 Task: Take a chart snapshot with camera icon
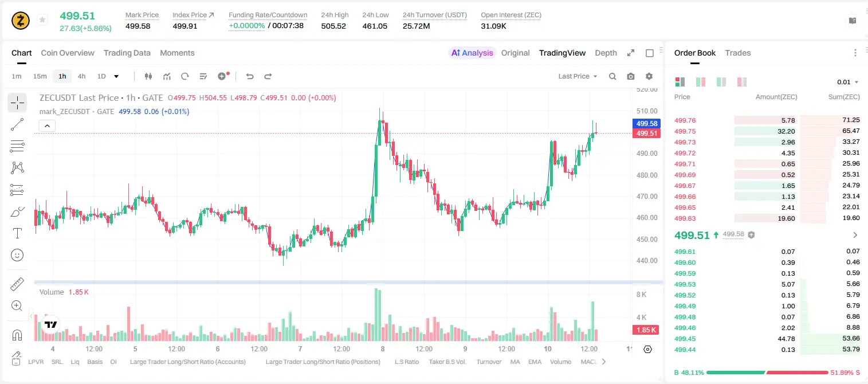[631, 76]
